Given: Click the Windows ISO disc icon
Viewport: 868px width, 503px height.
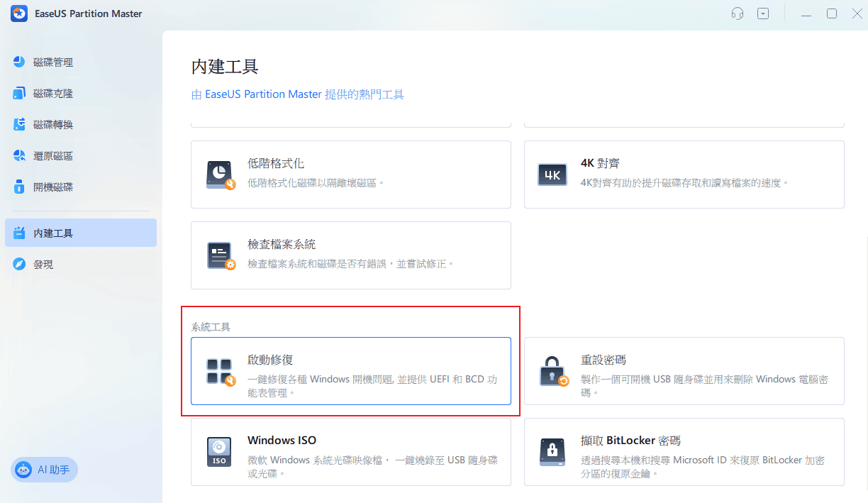Looking at the screenshot, I should [220, 452].
